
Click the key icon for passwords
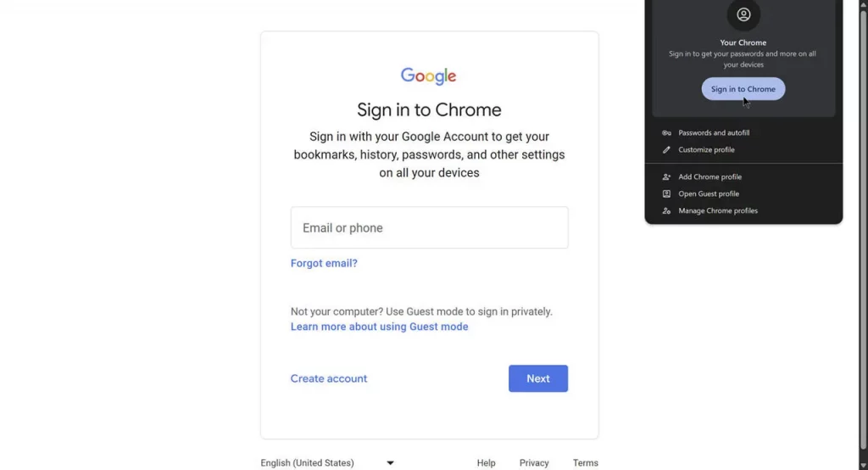(x=666, y=133)
